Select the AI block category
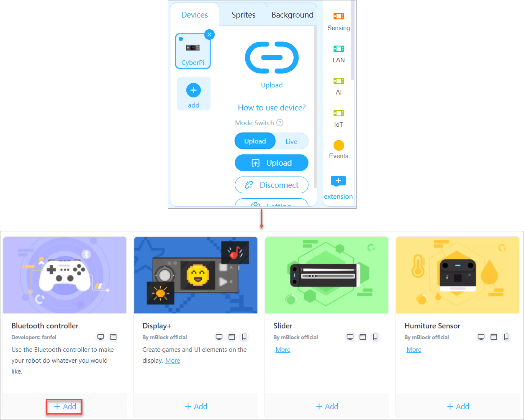This screenshot has width=524, height=420. (x=338, y=86)
